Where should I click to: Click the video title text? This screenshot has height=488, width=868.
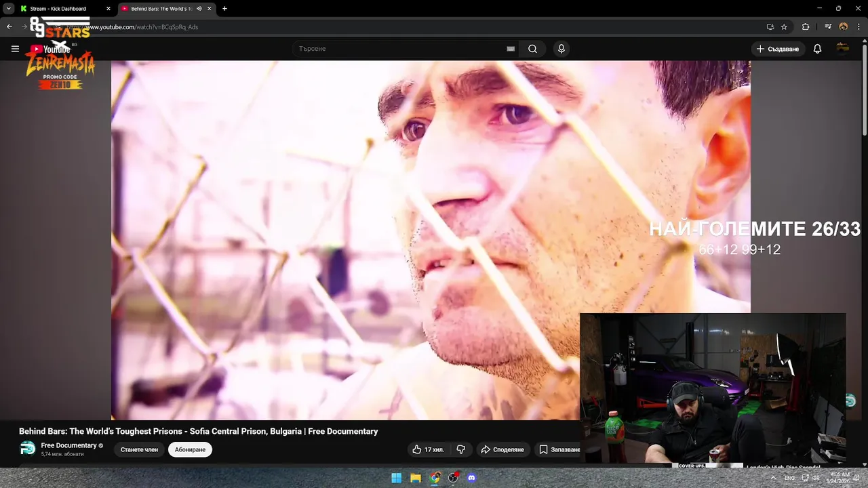coord(198,431)
